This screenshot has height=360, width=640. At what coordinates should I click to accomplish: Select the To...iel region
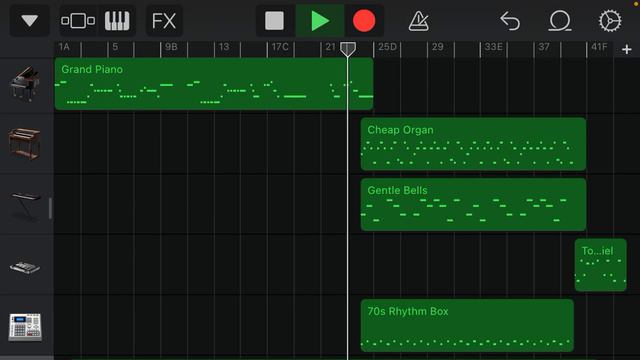(x=600, y=265)
